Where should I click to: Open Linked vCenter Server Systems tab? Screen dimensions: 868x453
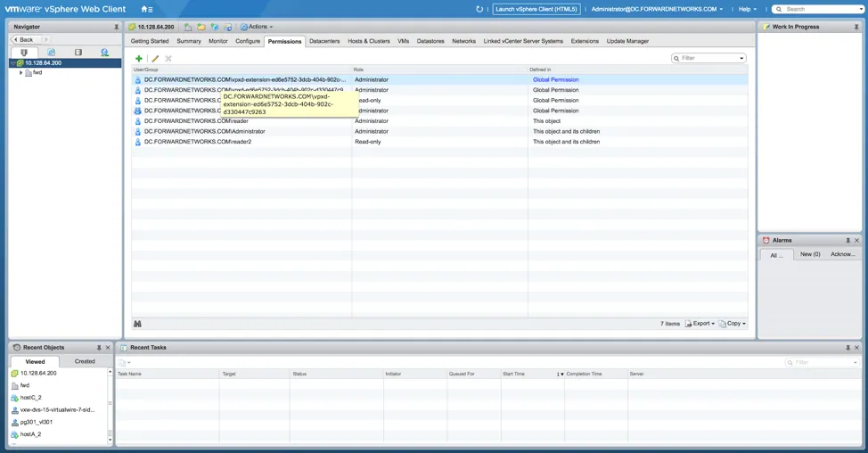click(x=523, y=41)
